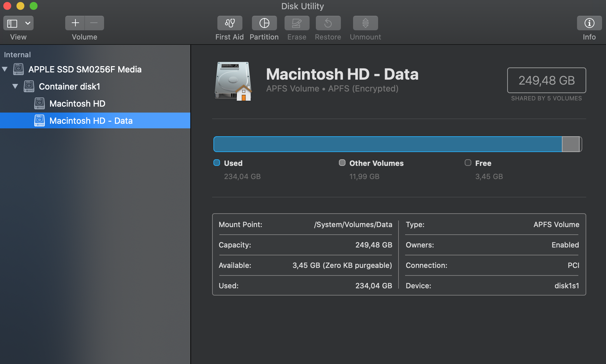Click the Restore icon
606x364 pixels.
[x=328, y=23]
